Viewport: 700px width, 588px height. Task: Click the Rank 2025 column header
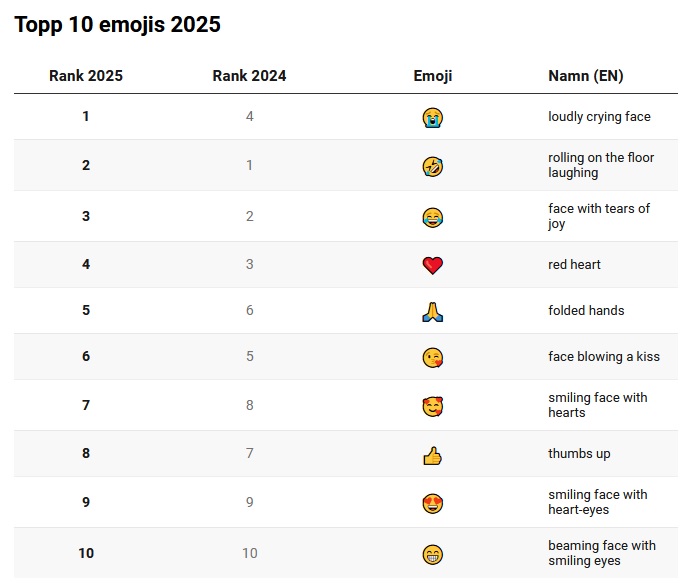(86, 76)
